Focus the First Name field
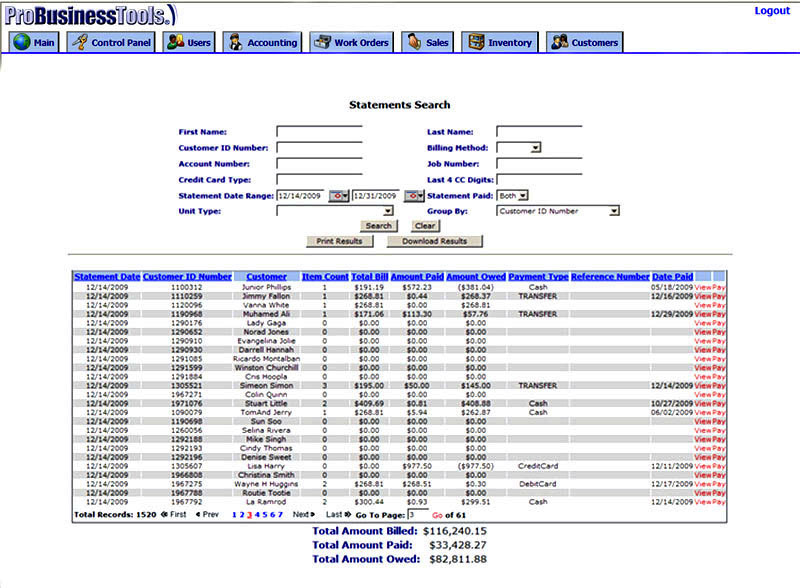 click(x=319, y=132)
